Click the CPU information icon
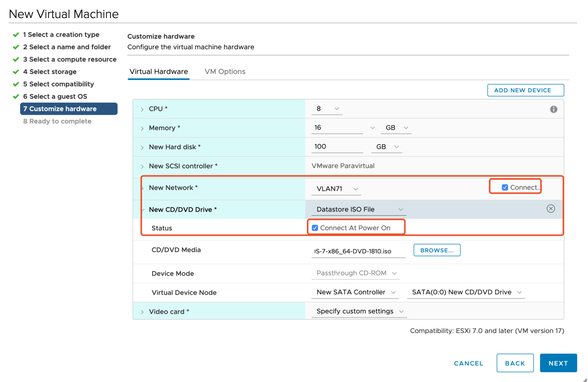588x382 pixels. pos(553,109)
